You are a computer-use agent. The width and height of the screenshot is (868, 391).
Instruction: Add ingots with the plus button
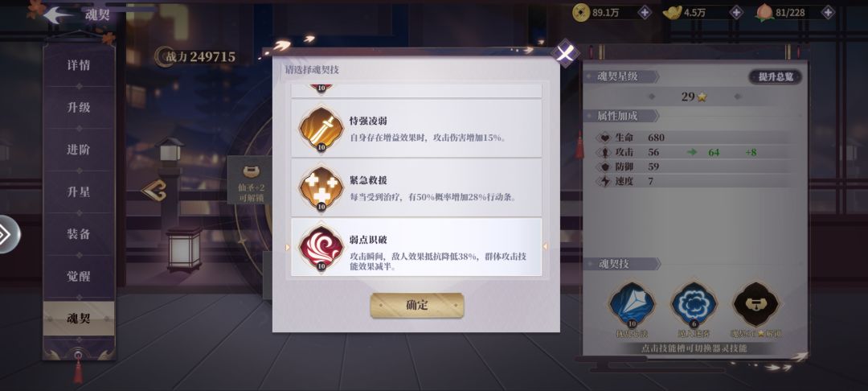point(736,12)
